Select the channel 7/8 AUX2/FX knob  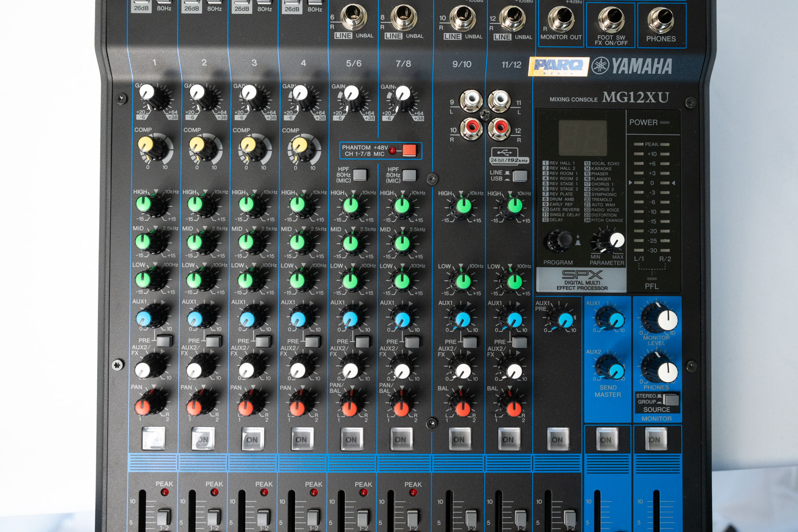[401, 369]
